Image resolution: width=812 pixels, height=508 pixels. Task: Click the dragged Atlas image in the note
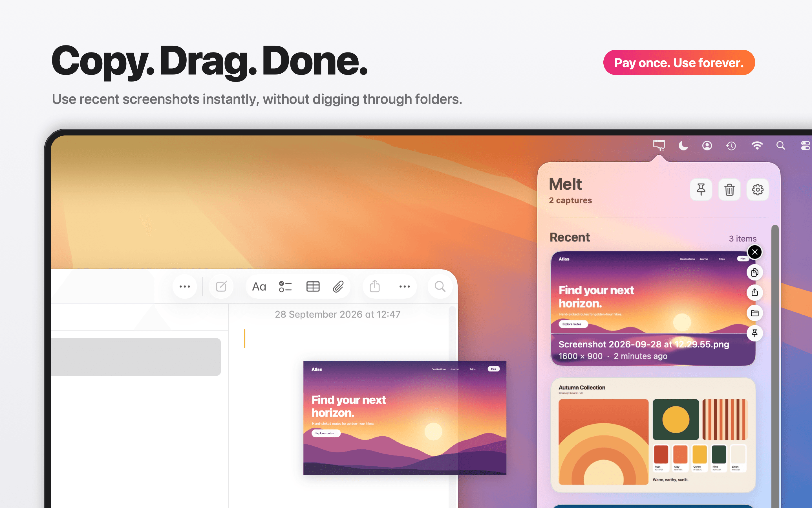pos(405,418)
